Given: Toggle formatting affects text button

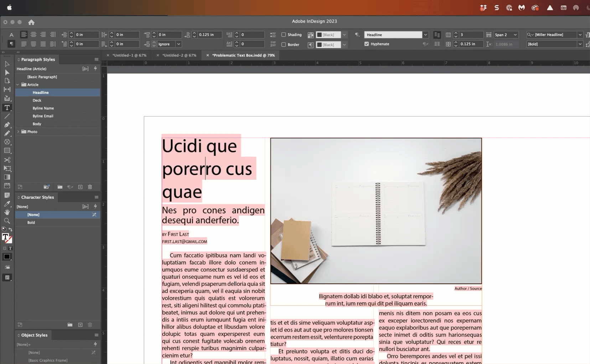Looking at the screenshot, I should pyautogui.click(x=10, y=248).
